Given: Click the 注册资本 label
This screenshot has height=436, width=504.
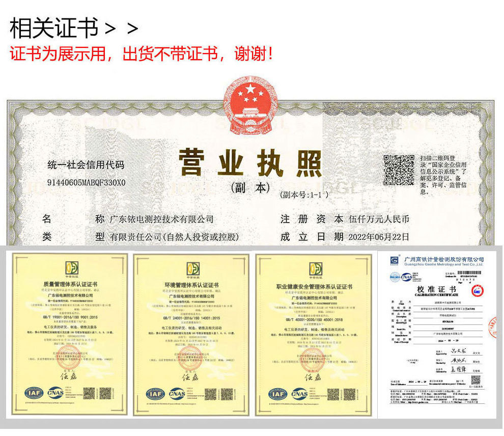Looking at the screenshot, I should tap(312, 220).
